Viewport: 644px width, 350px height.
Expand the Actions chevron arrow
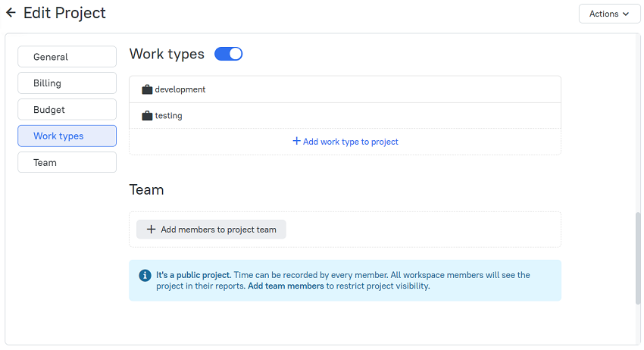pos(626,14)
